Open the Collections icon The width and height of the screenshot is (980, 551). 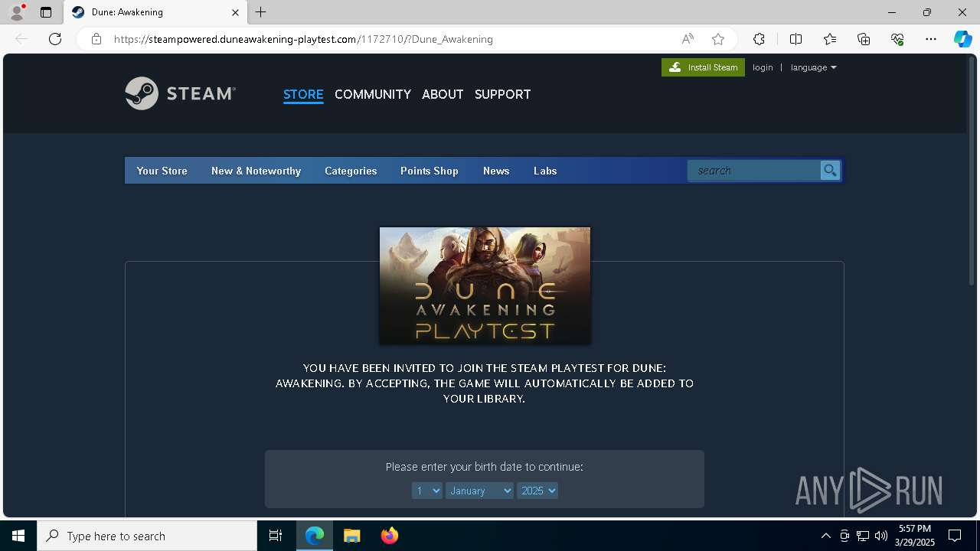(x=864, y=39)
